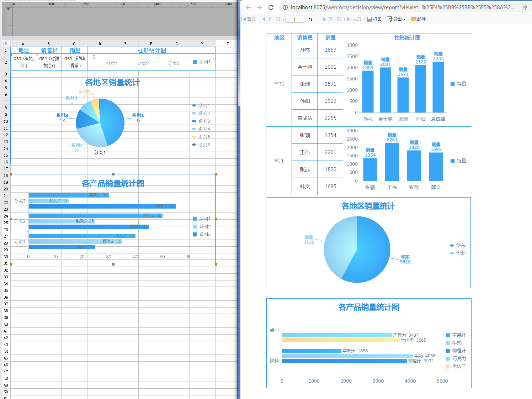532x399 pixels.
Task: Click 柱形统计图 header cell in designer
Action: (x=151, y=50)
